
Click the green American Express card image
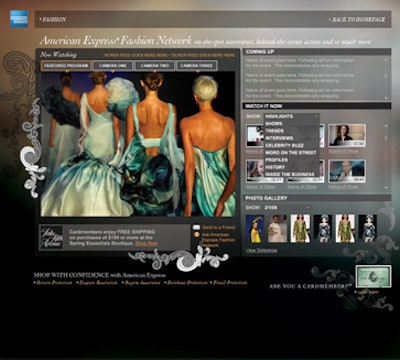coord(373,276)
